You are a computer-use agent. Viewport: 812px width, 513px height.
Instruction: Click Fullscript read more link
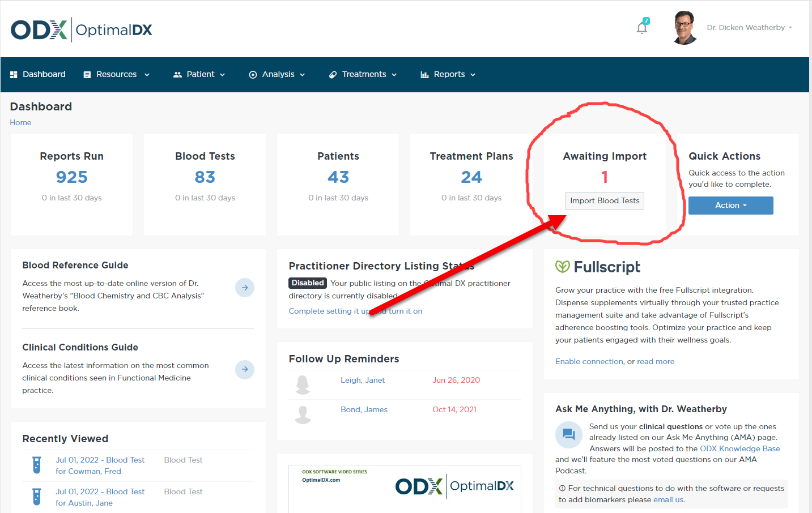pos(656,361)
